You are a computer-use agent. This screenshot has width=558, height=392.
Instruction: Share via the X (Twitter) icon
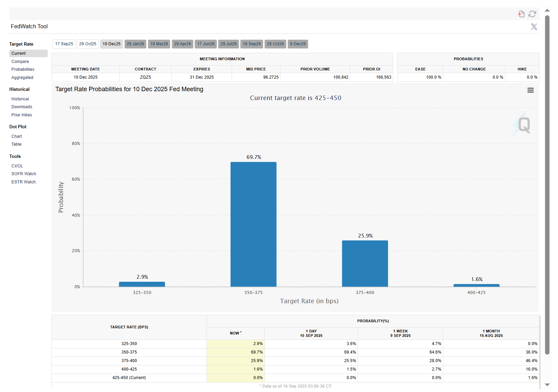tap(534, 27)
